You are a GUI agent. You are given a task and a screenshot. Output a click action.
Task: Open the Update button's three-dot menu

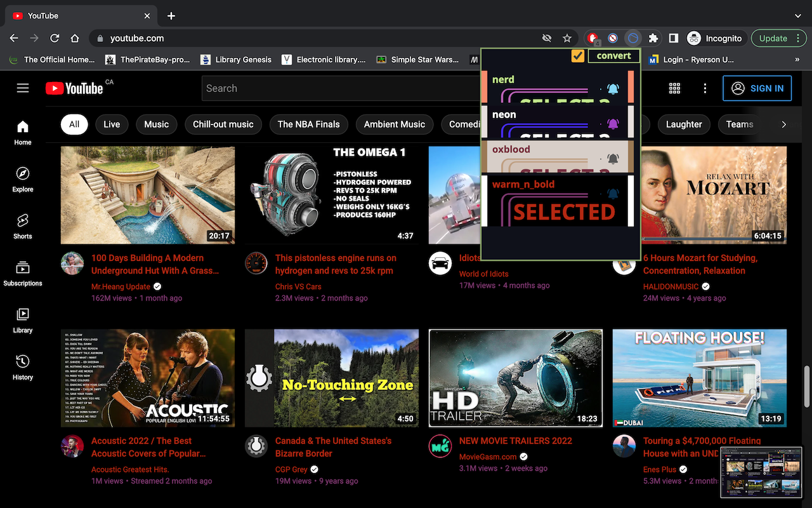[798, 38]
